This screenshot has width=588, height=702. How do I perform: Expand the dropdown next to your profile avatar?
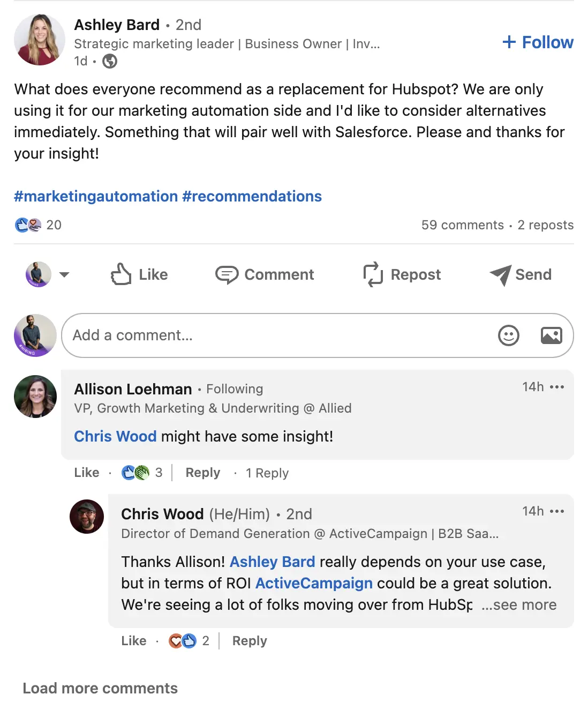click(64, 274)
